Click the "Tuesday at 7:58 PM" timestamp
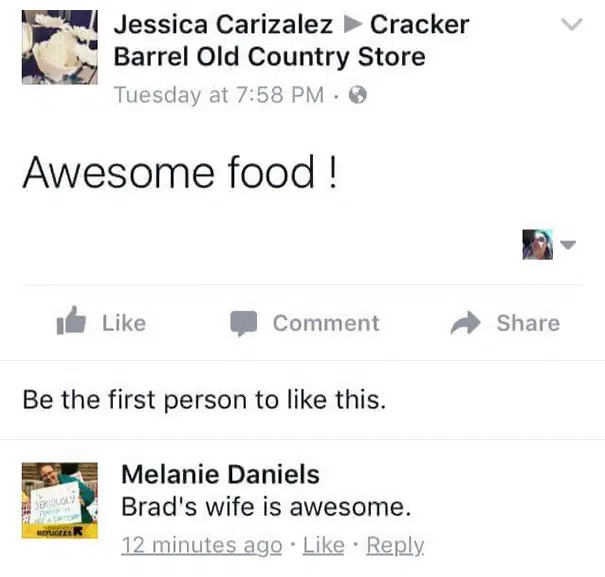Viewport: 605px width, 577px height. (x=219, y=96)
